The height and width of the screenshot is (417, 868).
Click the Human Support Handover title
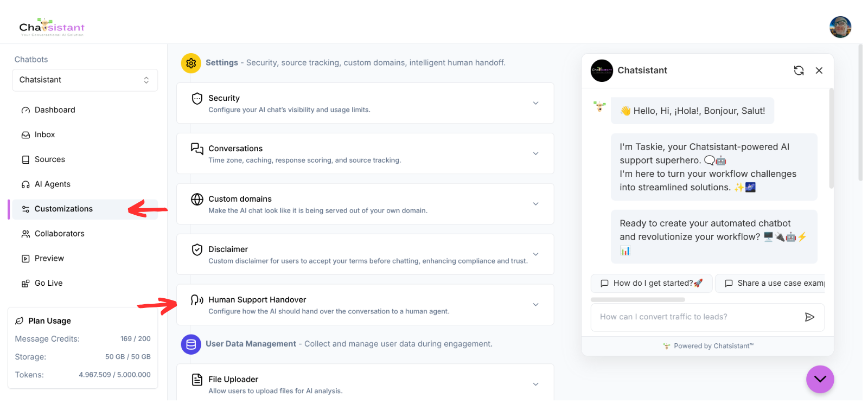point(257,300)
